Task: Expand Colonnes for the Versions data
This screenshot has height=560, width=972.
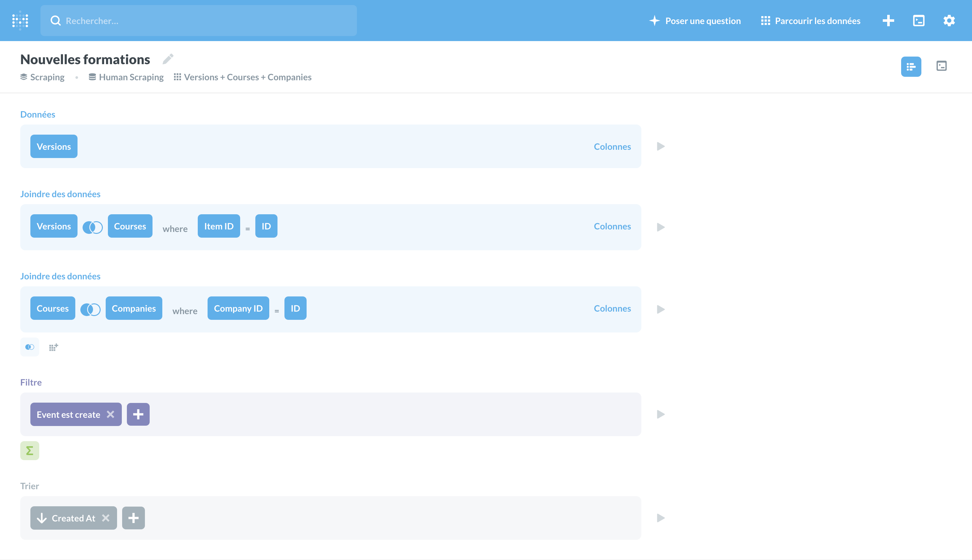Action: pos(612,147)
